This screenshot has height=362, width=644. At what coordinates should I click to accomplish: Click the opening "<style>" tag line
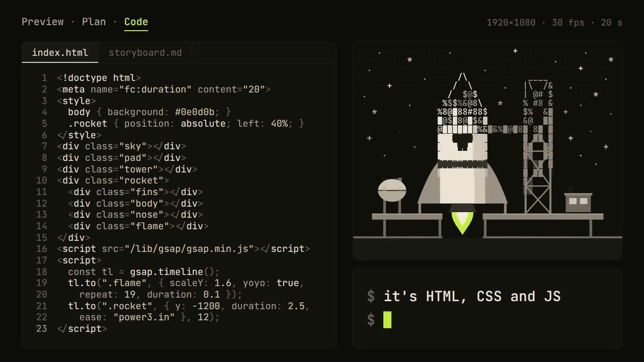(76, 101)
